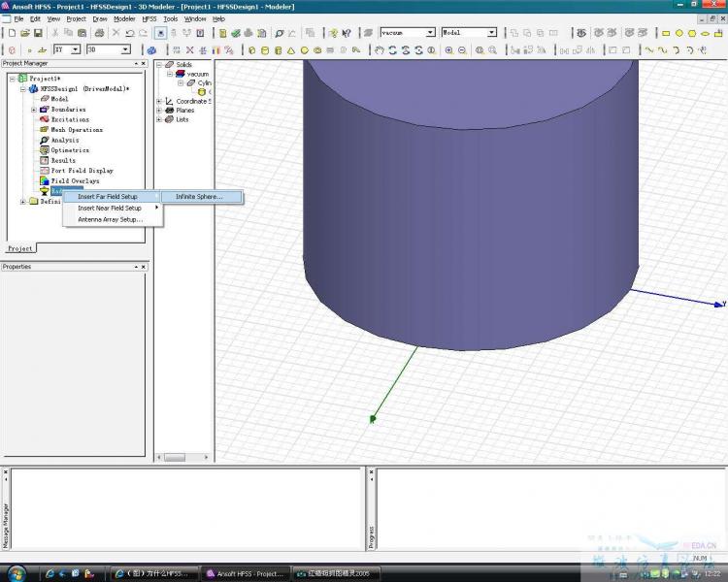Viewport: 728px width, 582px height.
Task: Collapse the Solids node in model tree
Action: (x=159, y=65)
